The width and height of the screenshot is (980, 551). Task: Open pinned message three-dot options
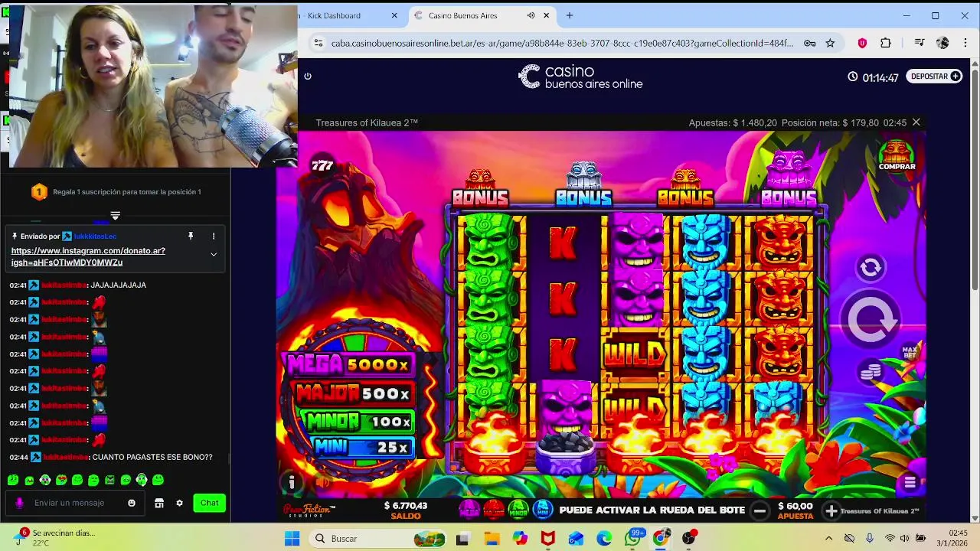tap(214, 236)
